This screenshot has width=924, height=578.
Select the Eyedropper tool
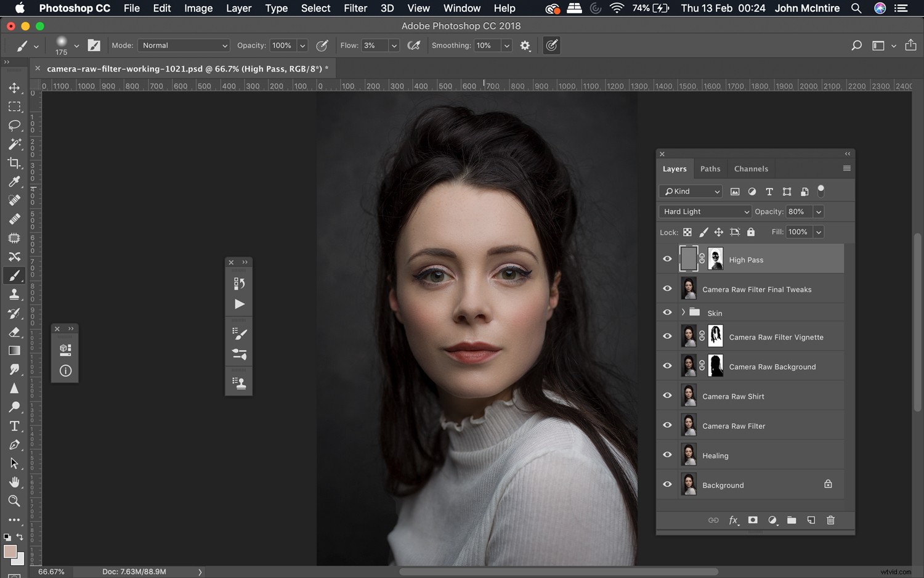(x=15, y=181)
